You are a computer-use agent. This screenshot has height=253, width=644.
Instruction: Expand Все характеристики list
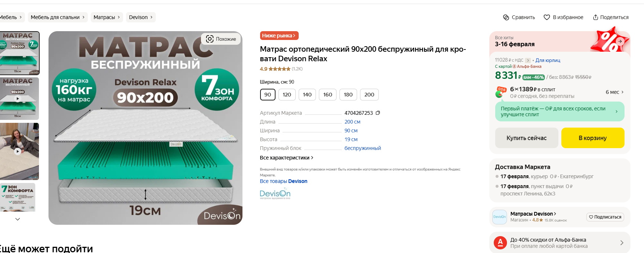point(287,158)
